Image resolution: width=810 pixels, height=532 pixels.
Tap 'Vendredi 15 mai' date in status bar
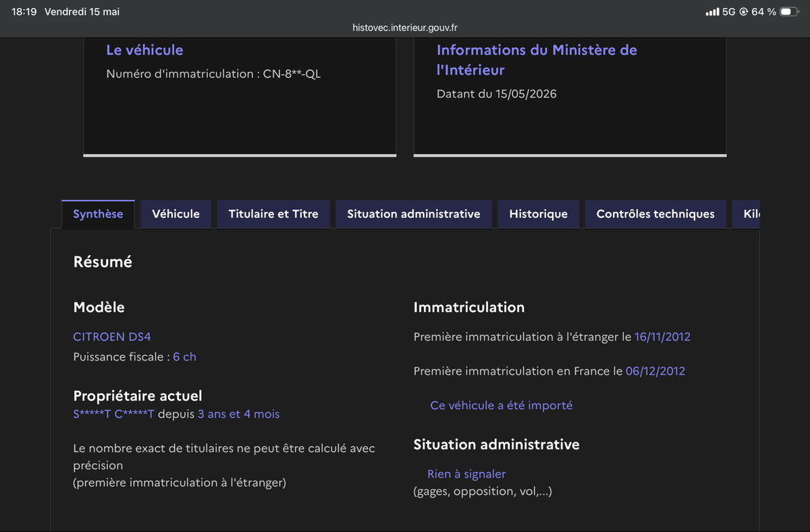[x=82, y=12]
